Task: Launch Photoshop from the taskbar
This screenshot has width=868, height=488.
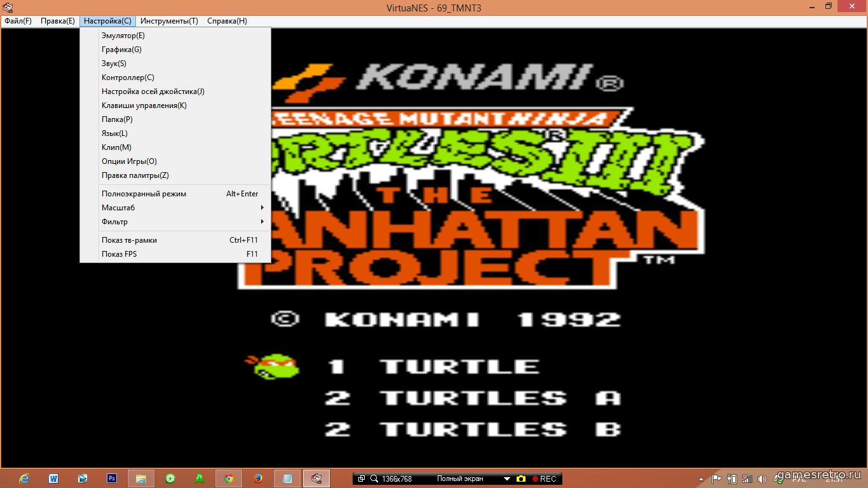Action: 112,478
